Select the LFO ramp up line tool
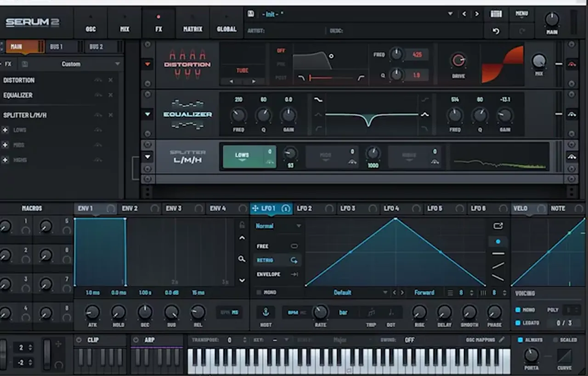Viewport: 588px width, 376px height. pos(498,266)
